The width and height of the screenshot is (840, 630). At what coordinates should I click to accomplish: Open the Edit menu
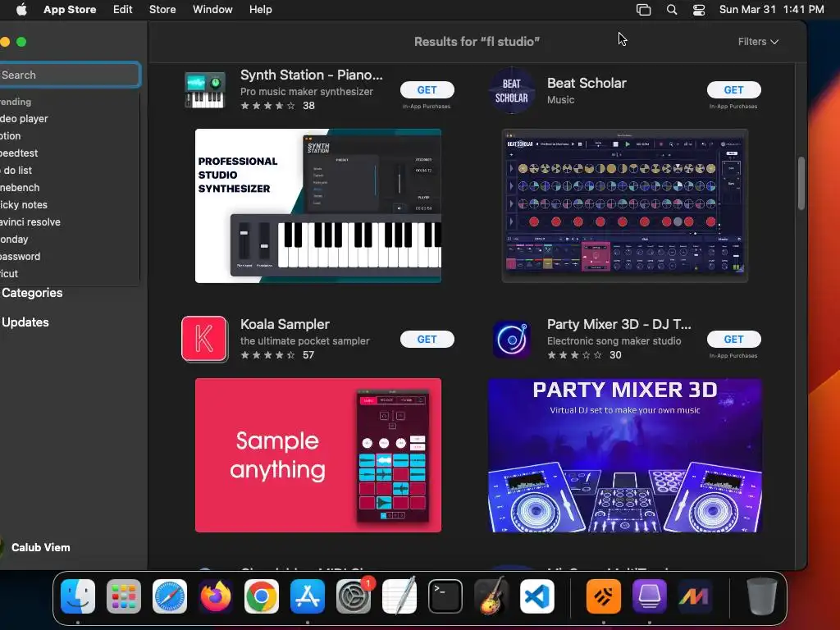[123, 10]
